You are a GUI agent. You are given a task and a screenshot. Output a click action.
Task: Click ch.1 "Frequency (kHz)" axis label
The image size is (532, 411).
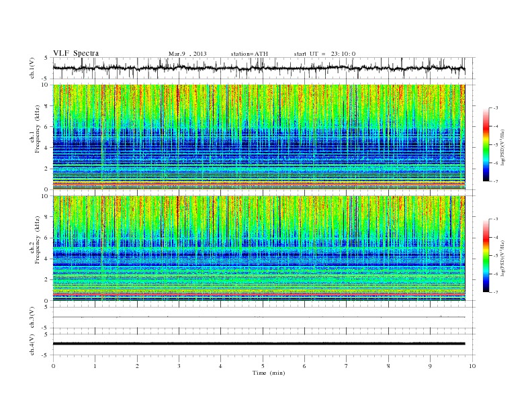pos(38,129)
